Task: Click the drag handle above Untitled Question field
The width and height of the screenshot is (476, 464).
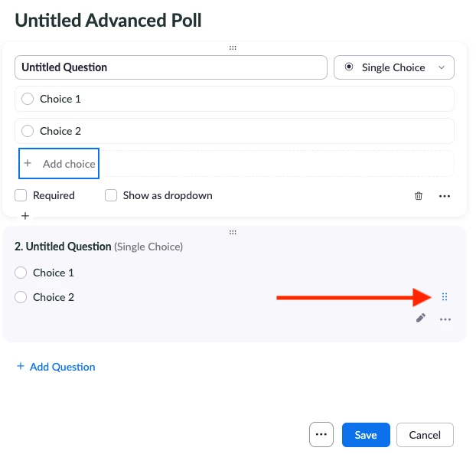Action: click(233, 48)
